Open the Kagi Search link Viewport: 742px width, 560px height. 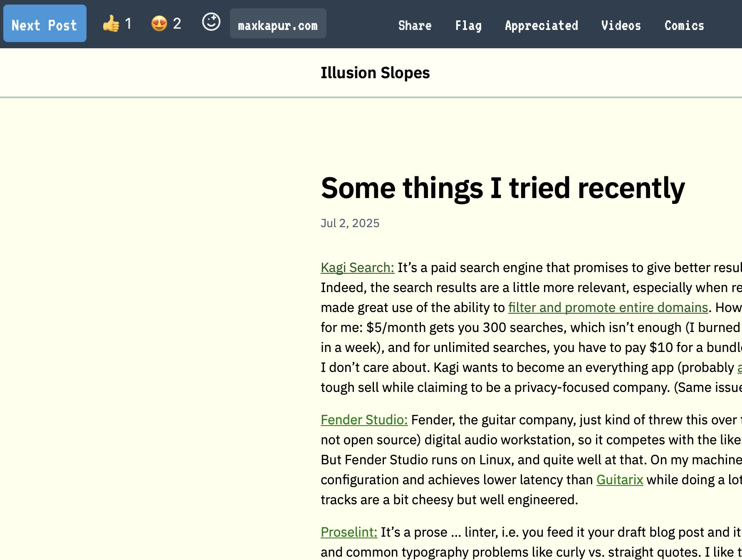(357, 268)
